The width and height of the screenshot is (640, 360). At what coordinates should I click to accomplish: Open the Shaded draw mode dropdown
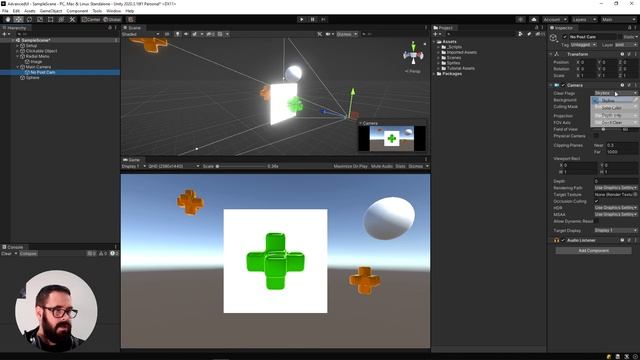coord(141,34)
